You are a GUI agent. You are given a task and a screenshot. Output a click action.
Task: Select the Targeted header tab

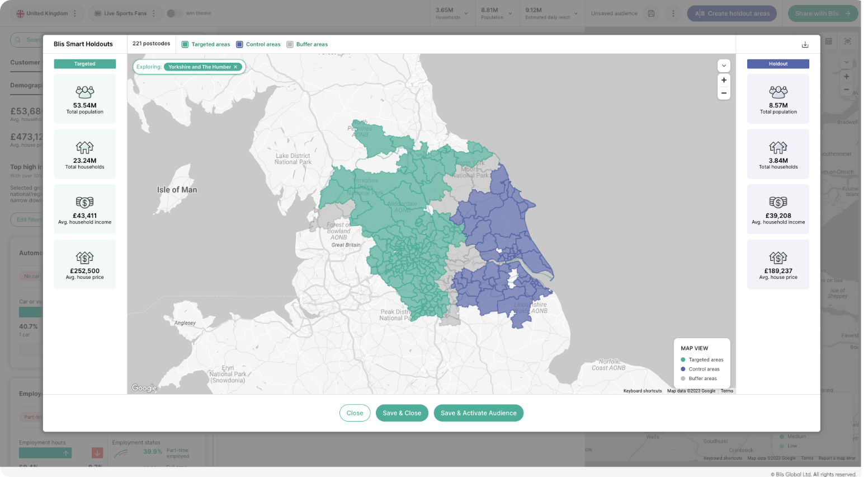point(85,64)
